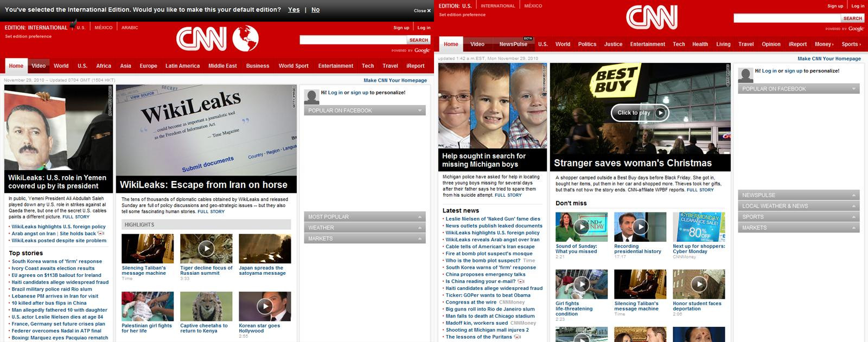Open Video tab on International page
The height and width of the screenshot is (342, 868).
[39, 66]
